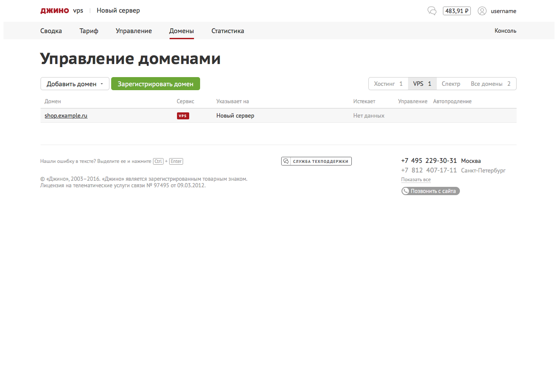558x392 pixels.
Task: Switch to the 'Сводка' tab
Action: coord(51,31)
